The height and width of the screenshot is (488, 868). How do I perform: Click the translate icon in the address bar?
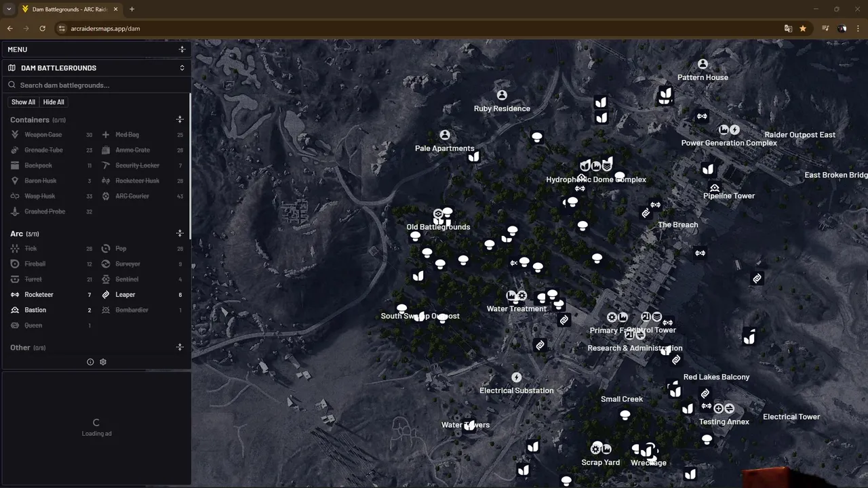788,28
